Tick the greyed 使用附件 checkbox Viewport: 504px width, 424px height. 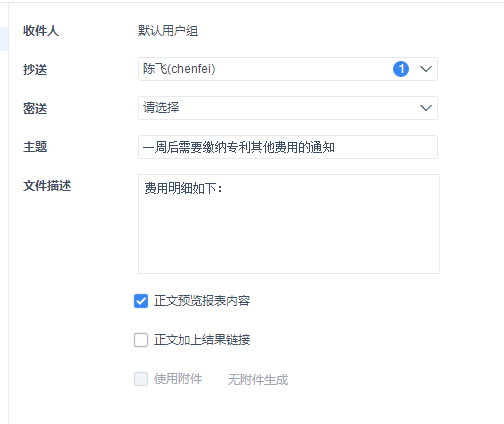click(x=141, y=379)
